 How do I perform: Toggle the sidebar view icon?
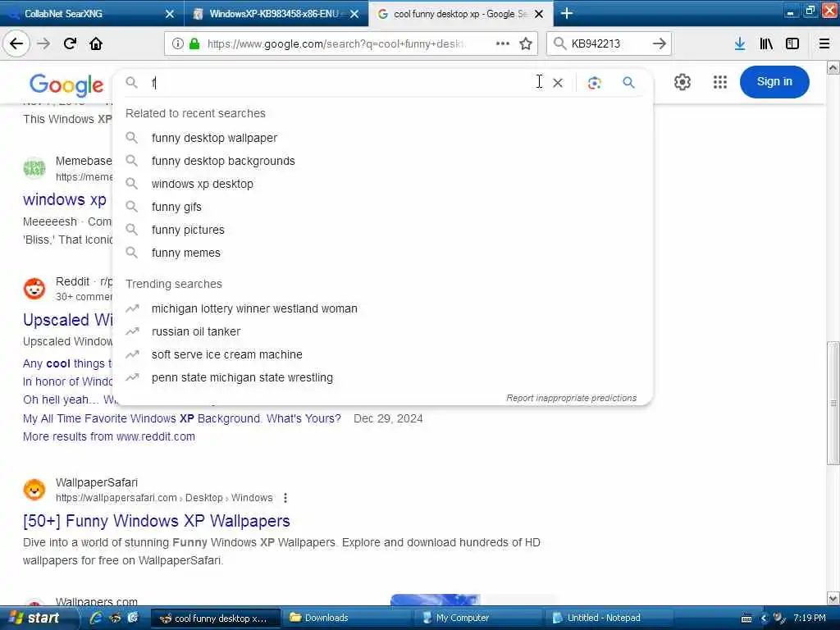coord(792,43)
